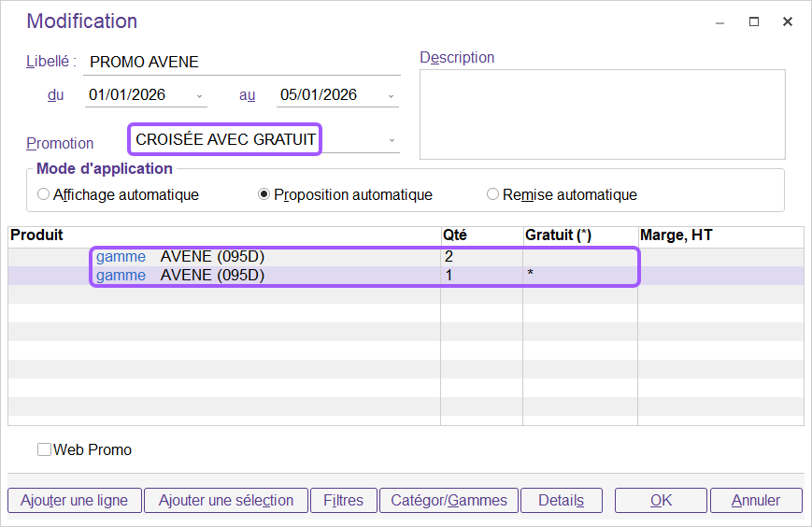The image size is (812, 527).
Task: Expand the 'au' end date picker
Action: pyautogui.click(x=392, y=95)
